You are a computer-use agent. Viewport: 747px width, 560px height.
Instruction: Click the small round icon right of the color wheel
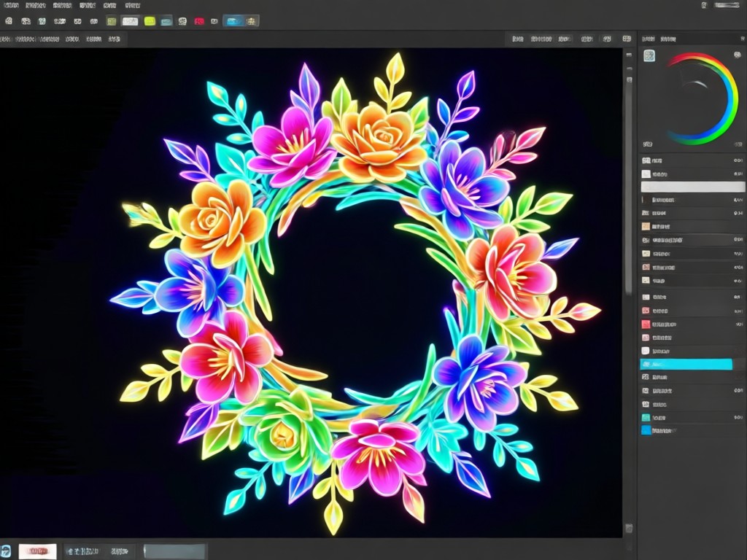[x=738, y=55]
